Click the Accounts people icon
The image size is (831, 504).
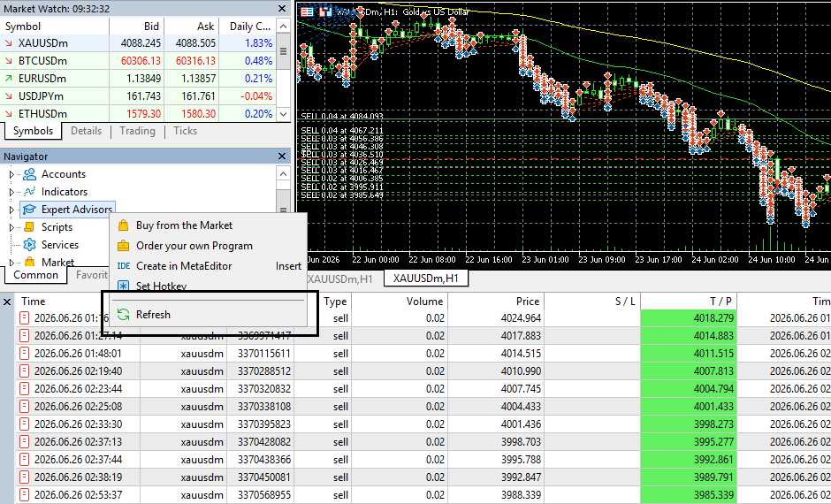coord(30,174)
